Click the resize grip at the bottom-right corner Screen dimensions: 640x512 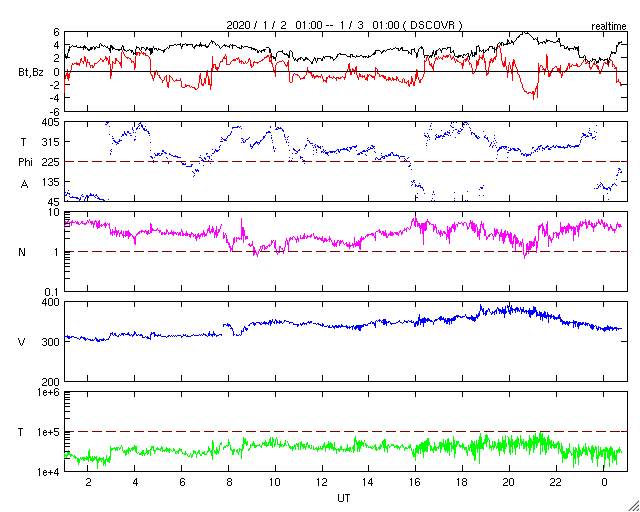(633, 505)
